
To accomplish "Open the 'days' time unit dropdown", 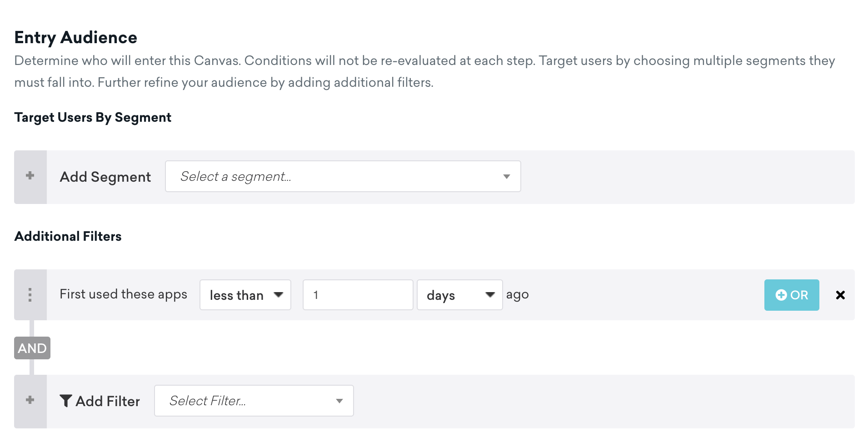I will click(x=459, y=295).
